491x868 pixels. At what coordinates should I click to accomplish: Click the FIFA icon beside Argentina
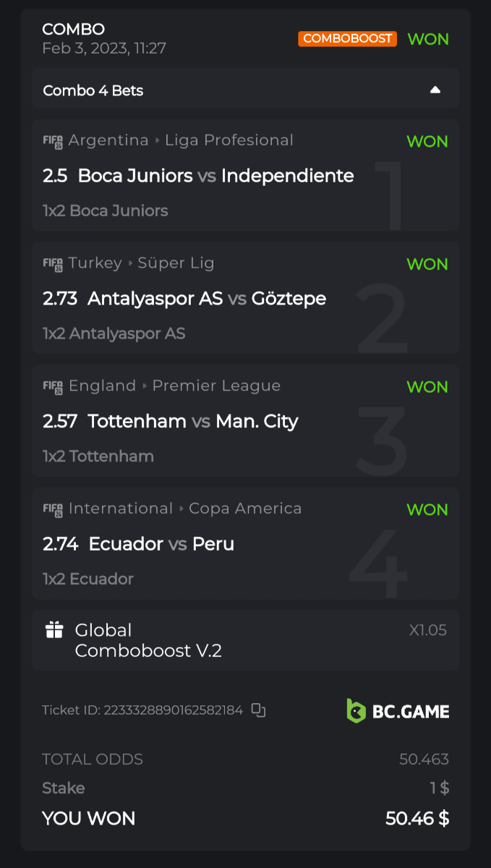53,141
